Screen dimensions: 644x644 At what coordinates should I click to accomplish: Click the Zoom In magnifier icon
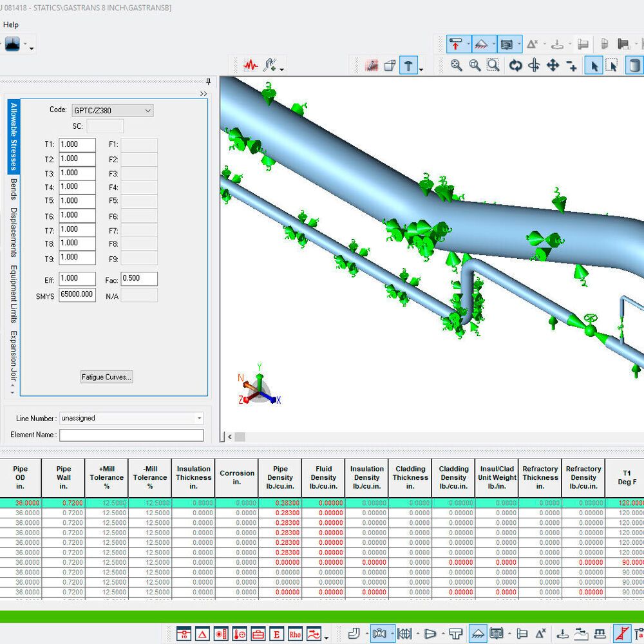pyautogui.click(x=457, y=65)
